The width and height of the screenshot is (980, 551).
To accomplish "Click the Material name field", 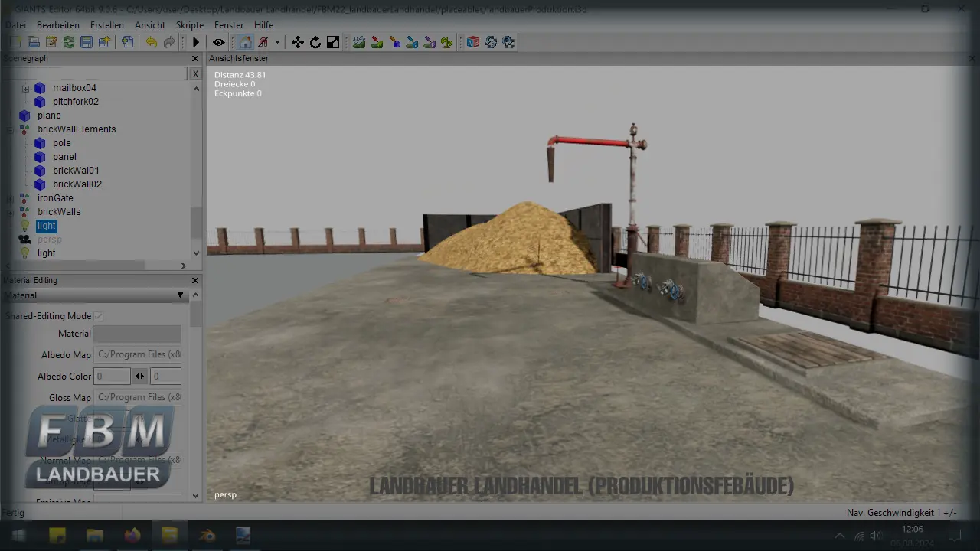I will 137,334.
